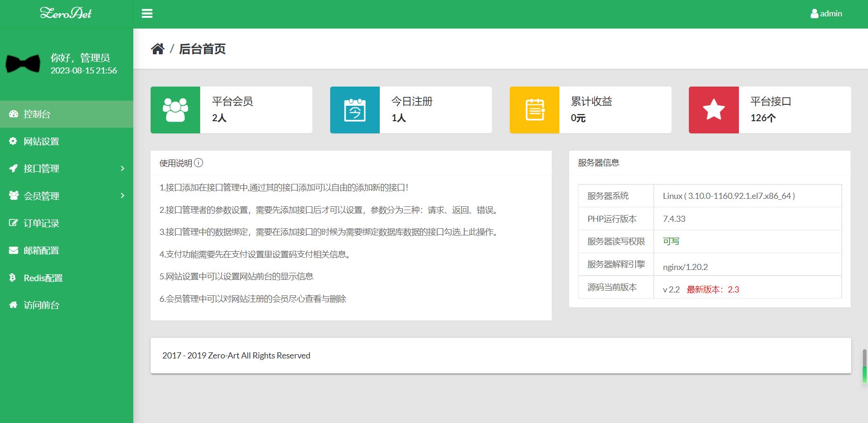The width and height of the screenshot is (868, 423).
Task: Click the info icon beside 使用说明
Action: click(198, 163)
